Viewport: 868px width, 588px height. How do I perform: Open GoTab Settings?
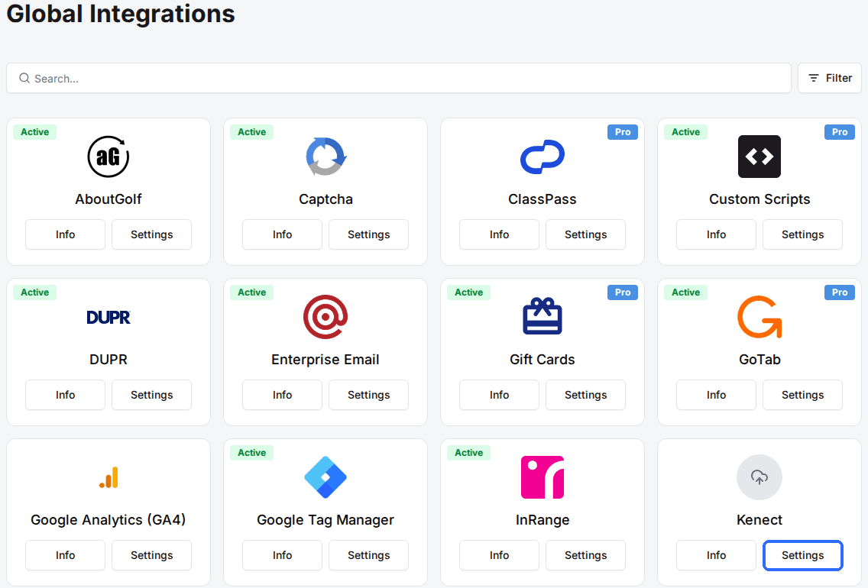pyautogui.click(x=803, y=395)
